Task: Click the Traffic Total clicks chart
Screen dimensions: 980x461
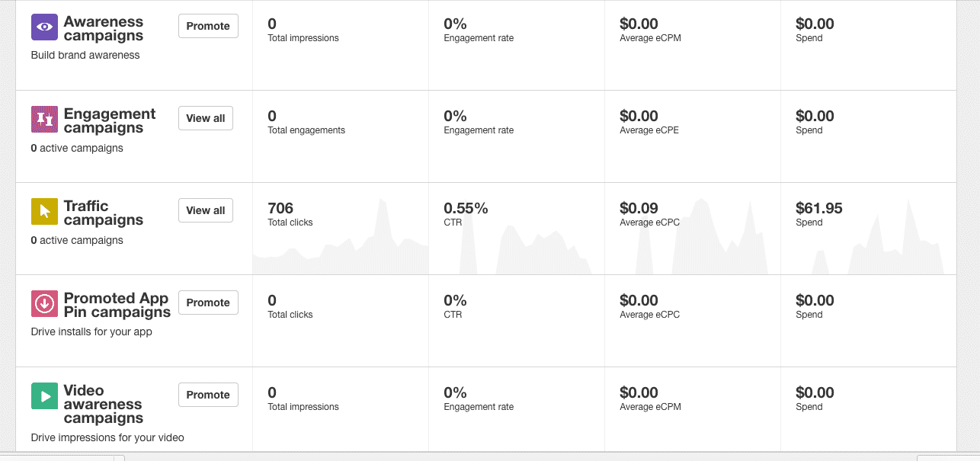Action: [x=340, y=244]
